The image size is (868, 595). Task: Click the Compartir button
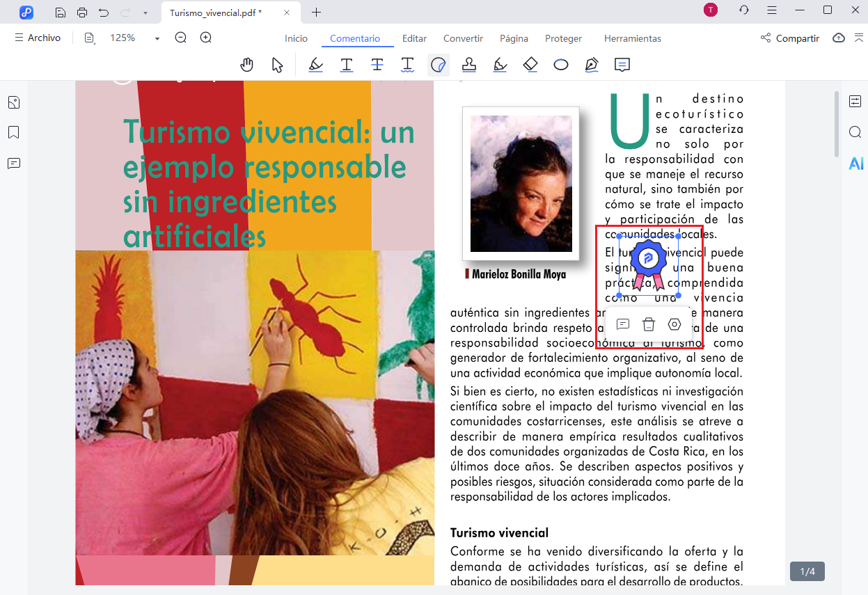[790, 38]
